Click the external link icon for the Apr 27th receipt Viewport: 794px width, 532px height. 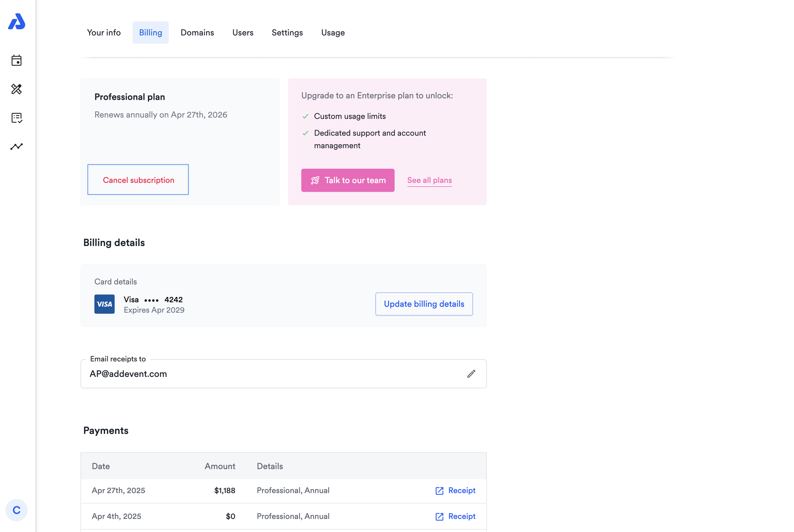click(x=439, y=491)
